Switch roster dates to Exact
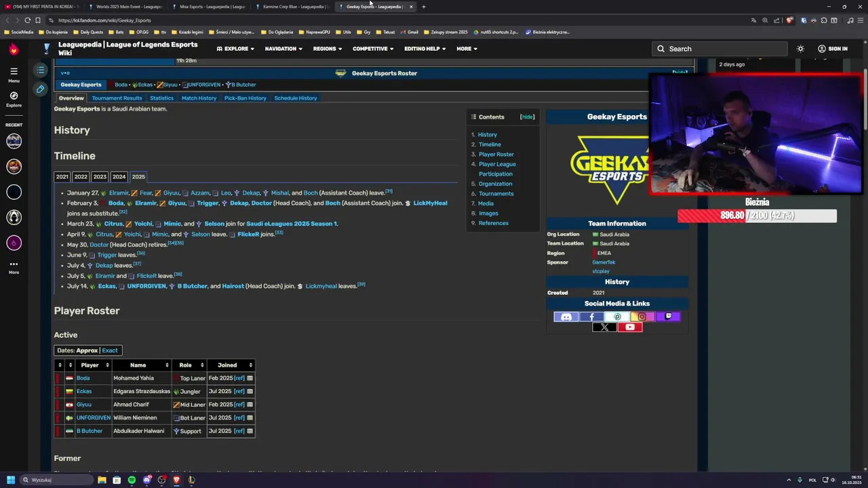This screenshot has width=868, height=488. point(110,350)
